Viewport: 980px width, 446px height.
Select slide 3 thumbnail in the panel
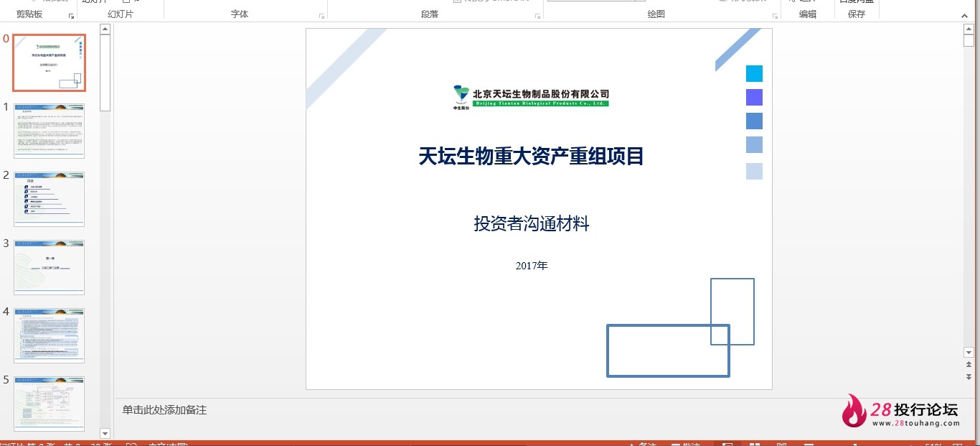49,267
